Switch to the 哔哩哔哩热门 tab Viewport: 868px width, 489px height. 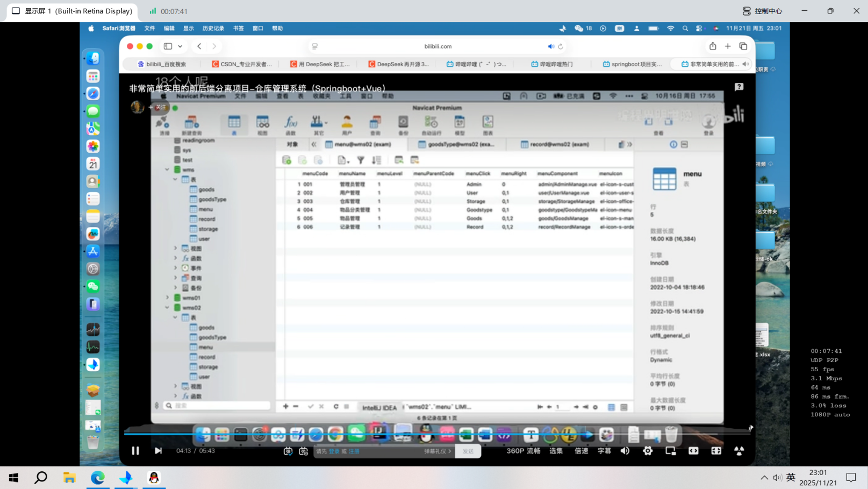(x=552, y=64)
